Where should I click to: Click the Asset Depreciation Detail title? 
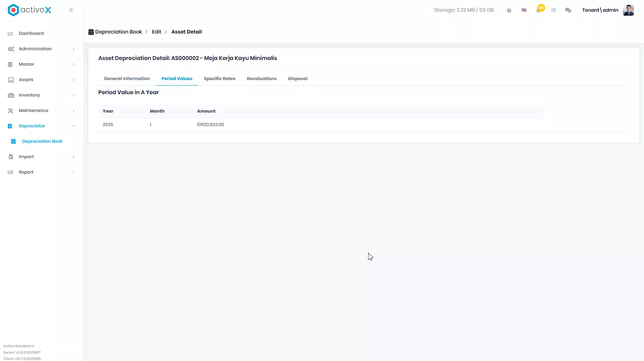(x=188, y=58)
